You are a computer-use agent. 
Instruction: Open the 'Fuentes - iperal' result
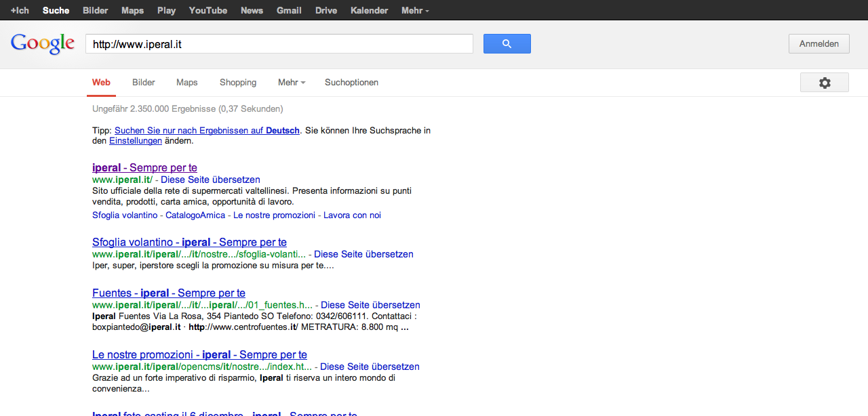[169, 293]
